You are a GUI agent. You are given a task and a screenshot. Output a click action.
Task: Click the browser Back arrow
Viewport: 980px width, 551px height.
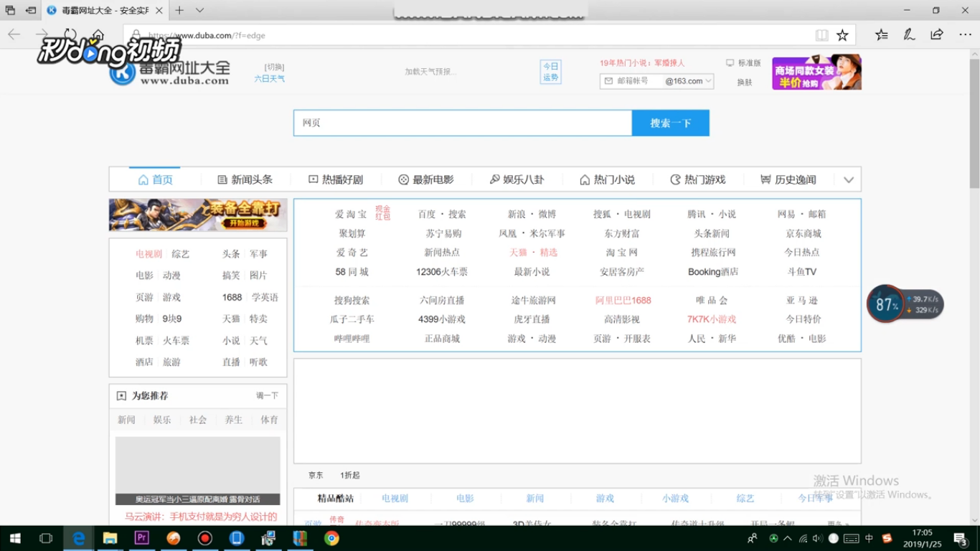click(x=14, y=34)
